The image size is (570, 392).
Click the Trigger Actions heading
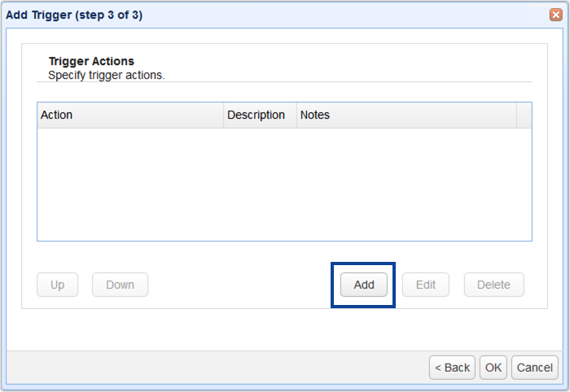91,61
